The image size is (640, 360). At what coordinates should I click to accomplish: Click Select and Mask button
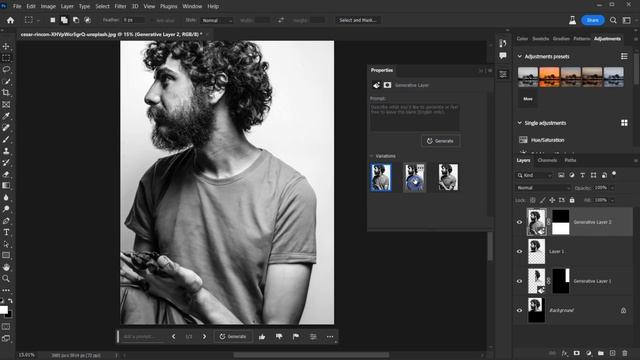pyautogui.click(x=358, y=20)
